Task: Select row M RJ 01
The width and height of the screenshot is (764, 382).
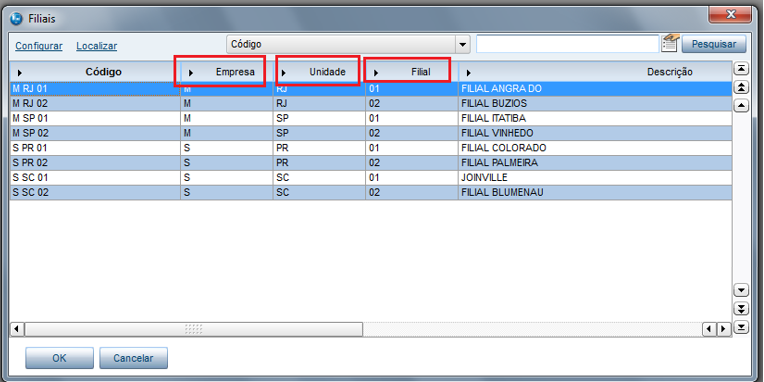Action: click(371, 89)
